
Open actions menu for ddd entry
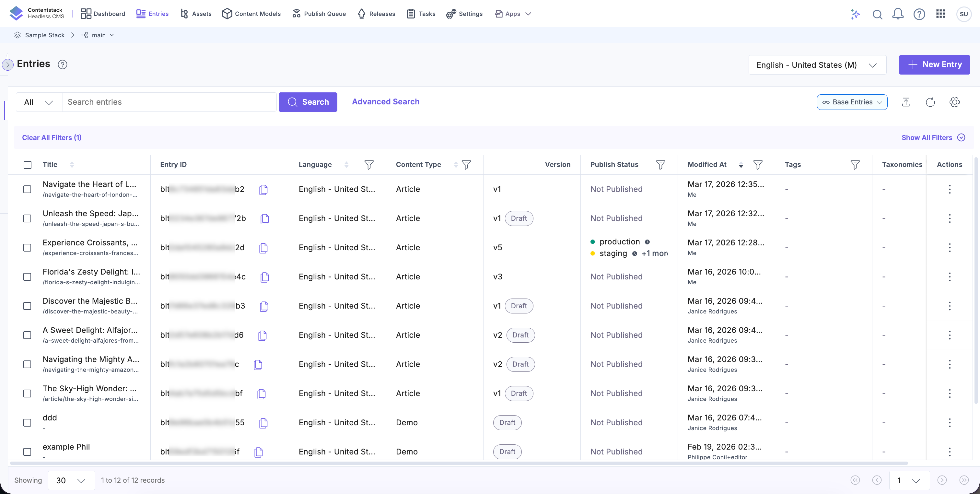(x=950, y=422)
